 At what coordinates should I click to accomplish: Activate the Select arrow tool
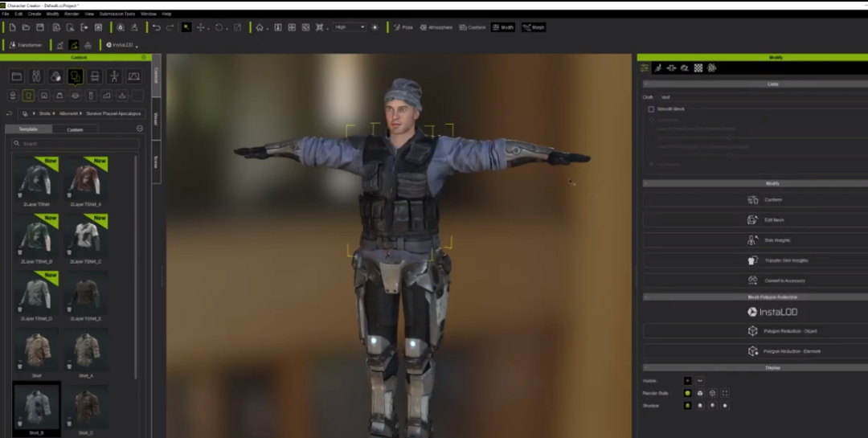186,27
